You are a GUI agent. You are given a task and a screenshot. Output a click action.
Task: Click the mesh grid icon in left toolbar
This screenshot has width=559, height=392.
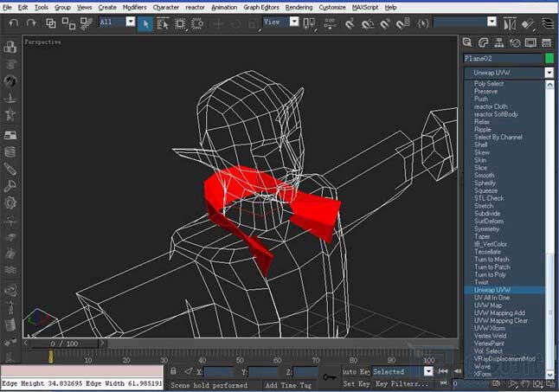coord(10,270)
